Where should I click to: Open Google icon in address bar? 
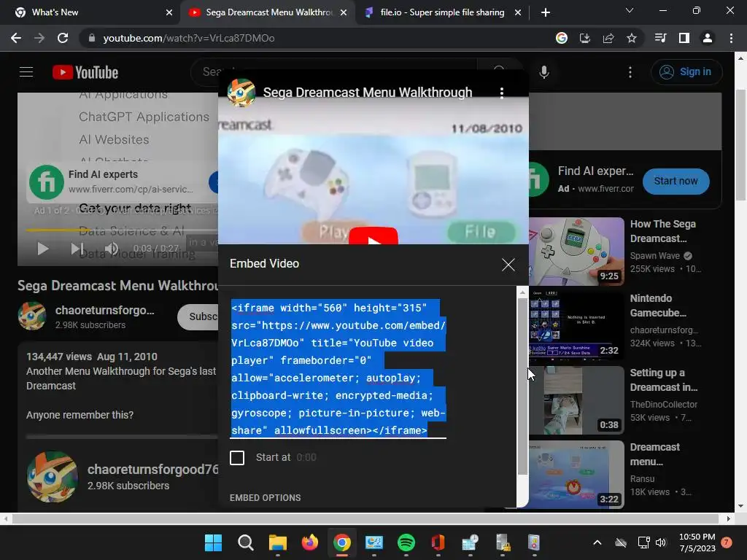(x=562, y=38)
